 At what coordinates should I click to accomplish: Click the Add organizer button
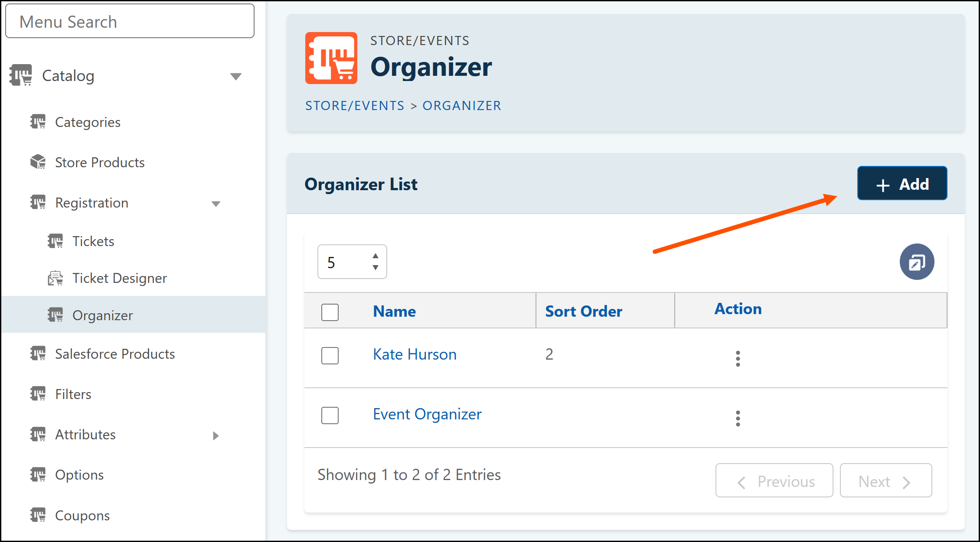coord(902,183)
